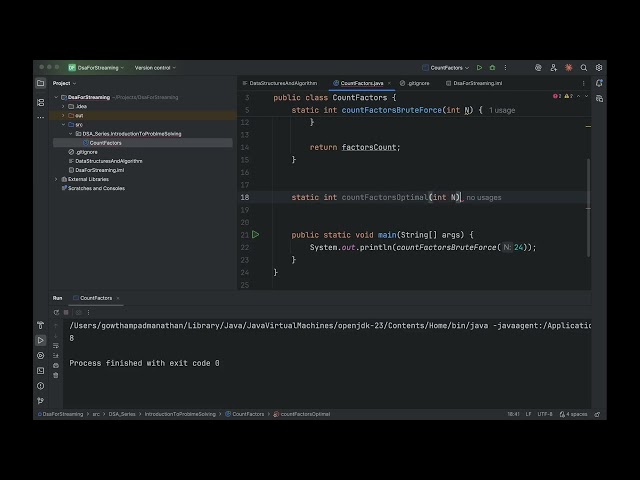
Task: Run CountFactors with green play button
Action: tap(480, 68)
